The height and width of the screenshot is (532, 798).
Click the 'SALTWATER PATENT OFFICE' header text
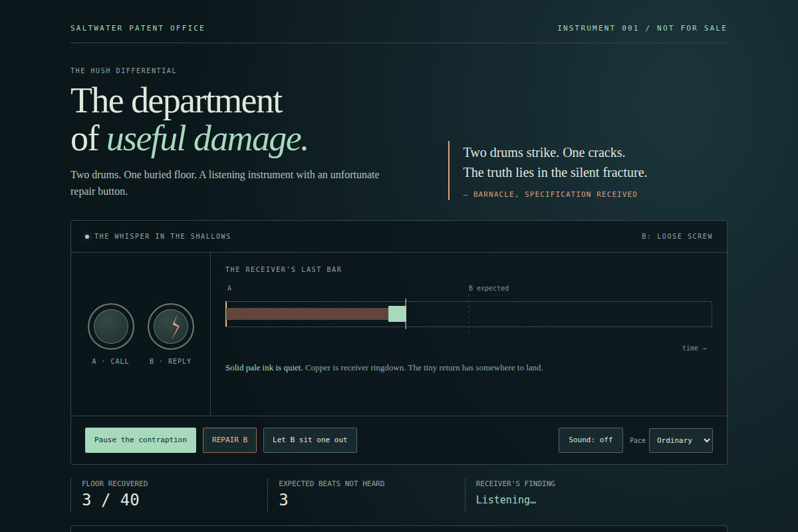(138, 28)
